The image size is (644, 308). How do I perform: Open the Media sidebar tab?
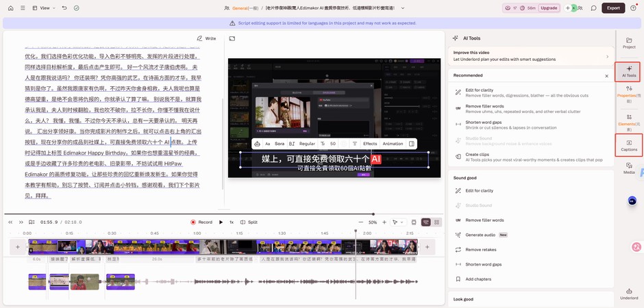(629, 168)
